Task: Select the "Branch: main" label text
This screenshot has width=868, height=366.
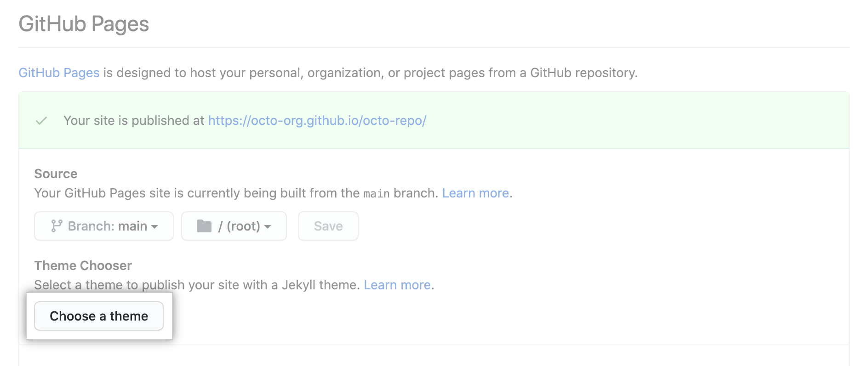Action: pyautogui.click(x=107, y=226)
